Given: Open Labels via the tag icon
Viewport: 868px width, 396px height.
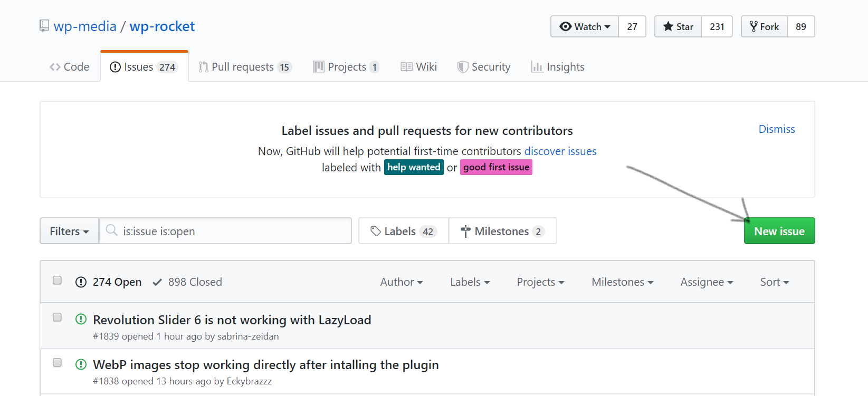Looking at the screenshot, I should (376, 231).
